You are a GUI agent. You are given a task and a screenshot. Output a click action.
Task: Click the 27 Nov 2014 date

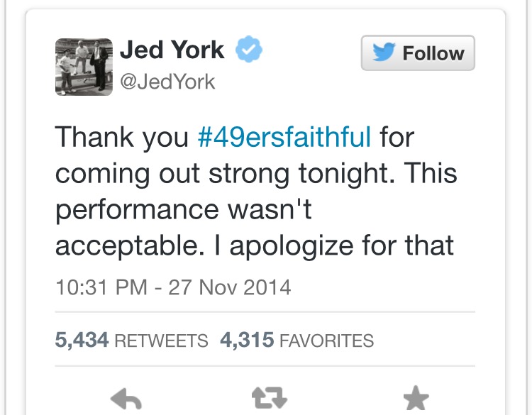(x=229, y=287)
